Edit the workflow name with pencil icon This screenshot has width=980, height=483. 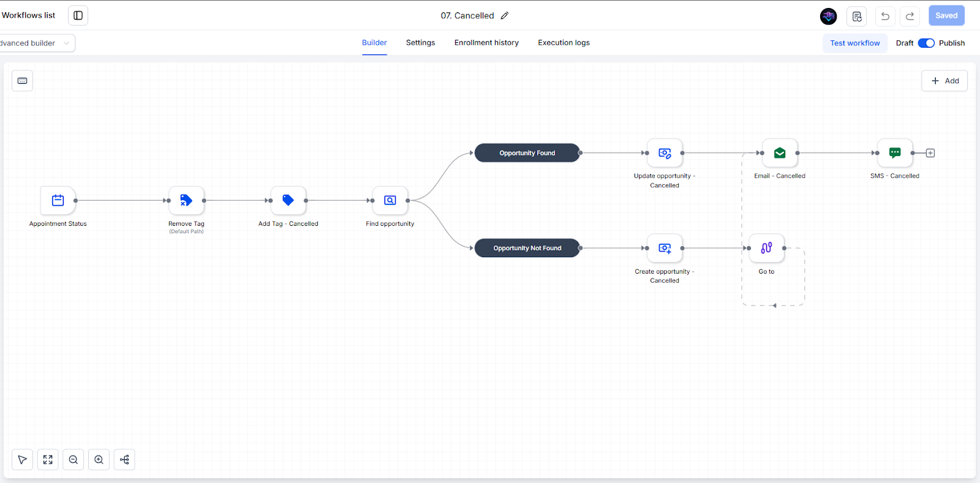pyautogui.click(x=505, y=16)
